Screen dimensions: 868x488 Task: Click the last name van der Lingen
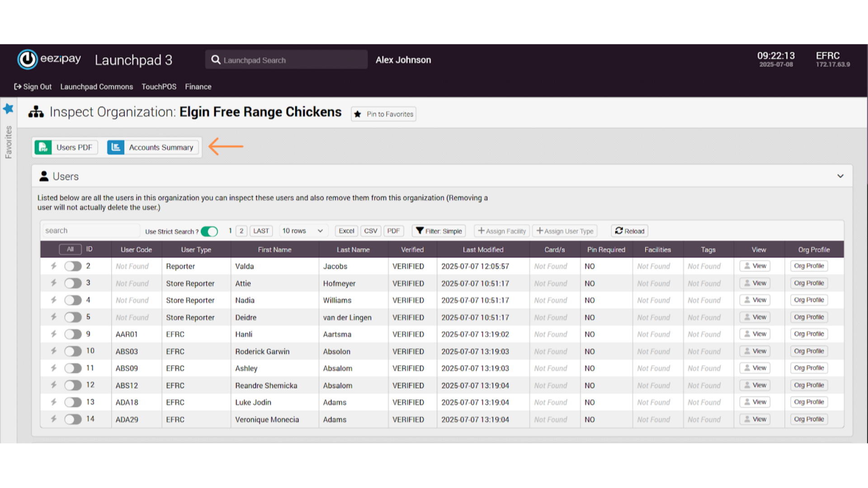347,317
